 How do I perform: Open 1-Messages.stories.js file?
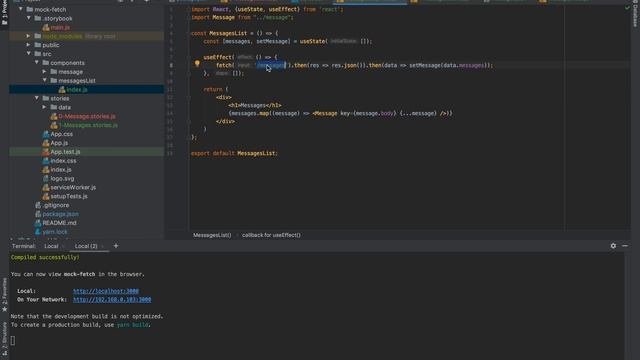88,125
